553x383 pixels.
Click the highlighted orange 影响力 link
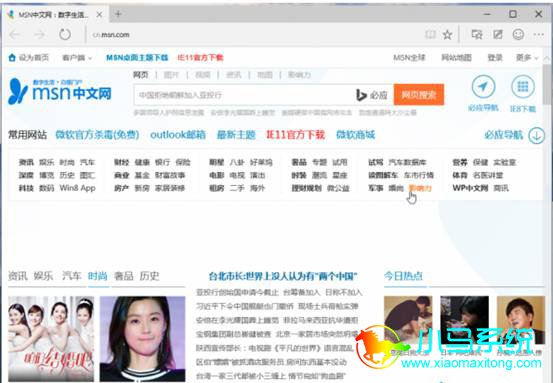coord(420,188)
